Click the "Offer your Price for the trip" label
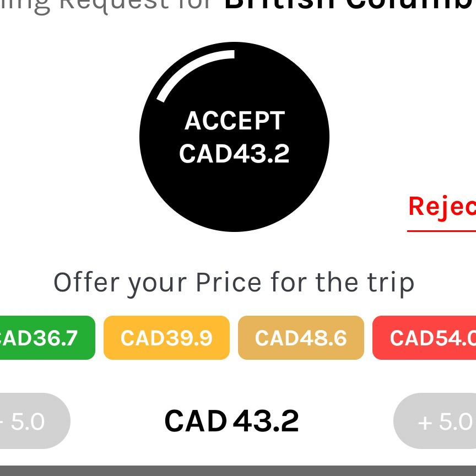The image size is (476, 476). pyautogui.click(x=234, y=283)
